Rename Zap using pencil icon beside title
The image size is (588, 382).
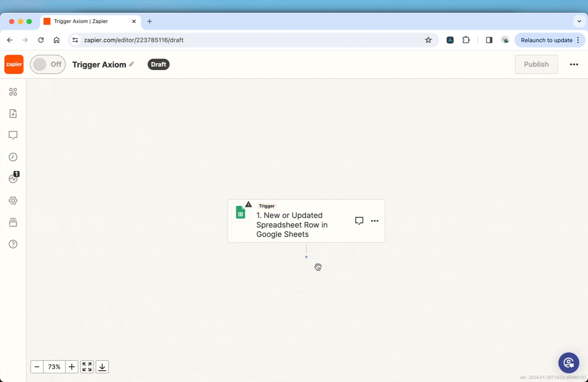tap(132, 64)
